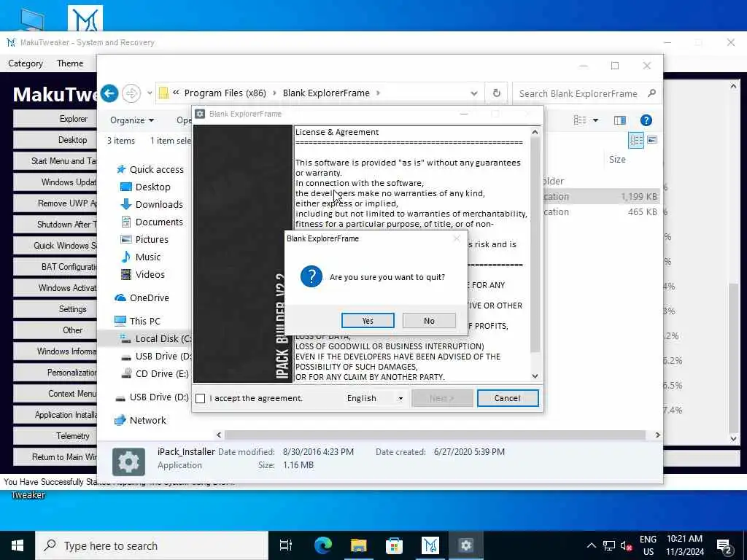Open Task View from the taskbar
The width and height of the screenshot is (747, 560).
pyautogui.click(x=286, y=545)
